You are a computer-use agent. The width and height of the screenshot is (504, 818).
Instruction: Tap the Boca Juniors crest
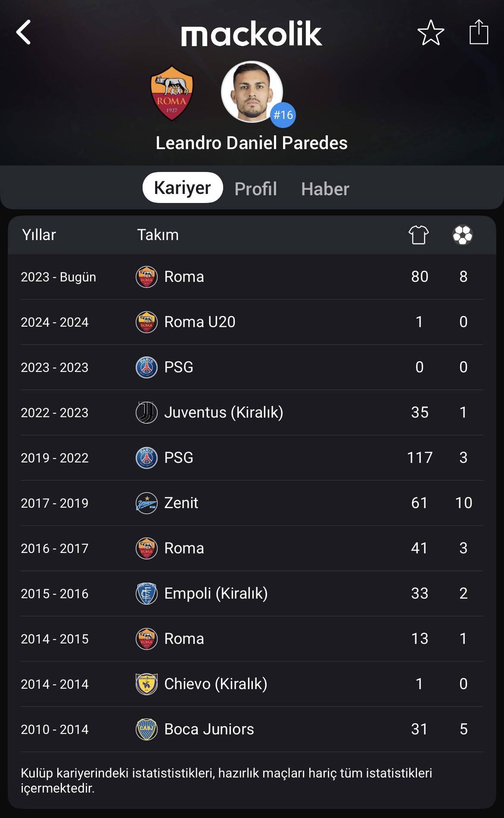pyautogui.click(x=146, y=729)
